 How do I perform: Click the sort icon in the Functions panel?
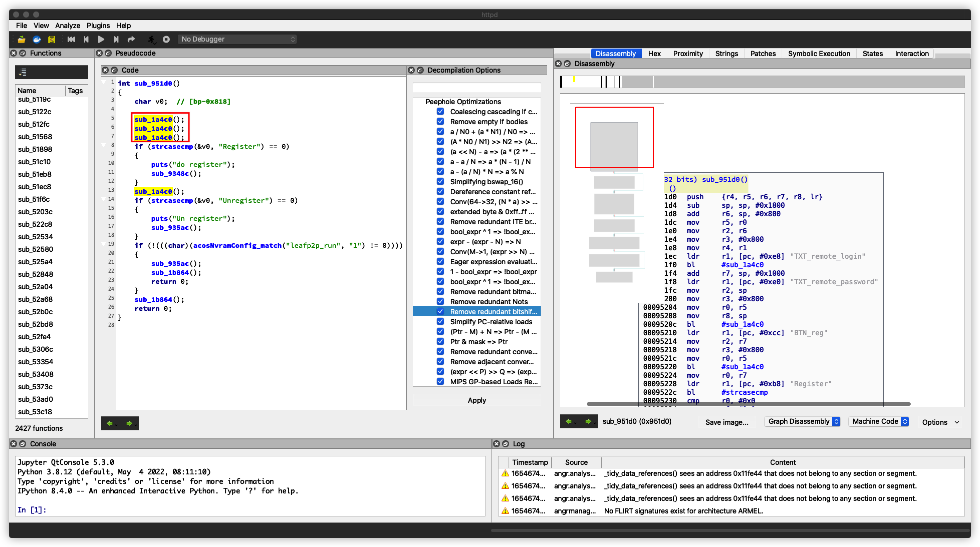pyautogui.click(x=23, y=72)
